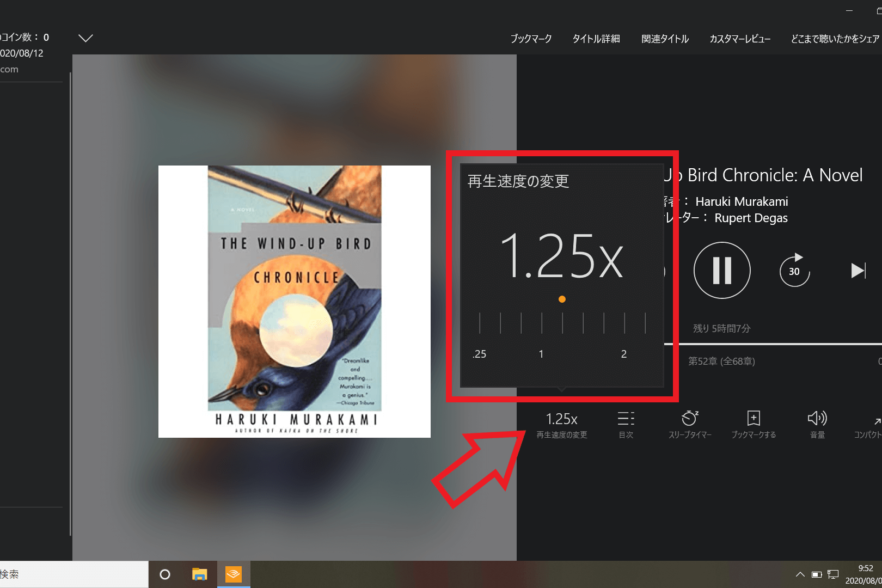The height and width of the screenshot is (588, 882).
Task: Open the network tray icon
Action: 833,574
